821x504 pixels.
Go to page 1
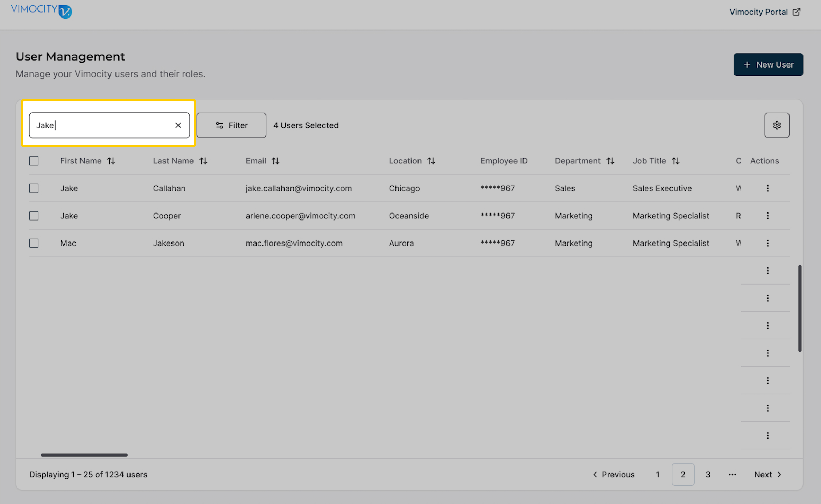tap(658, 475)
